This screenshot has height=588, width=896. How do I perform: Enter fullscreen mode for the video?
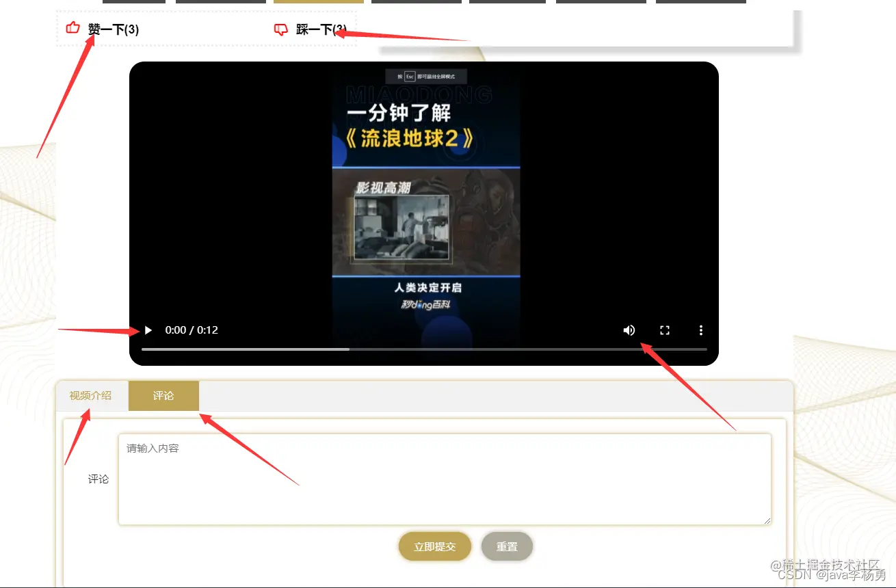[x=665, y=330]
